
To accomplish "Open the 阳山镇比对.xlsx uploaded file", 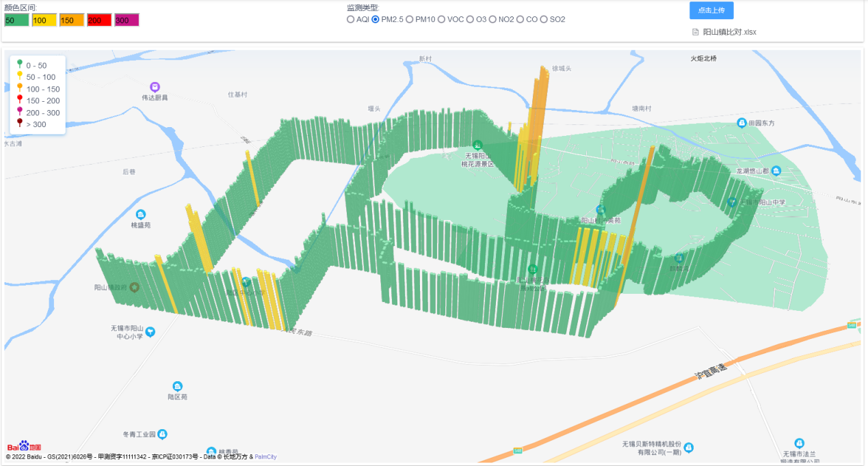I will [729, 32].
